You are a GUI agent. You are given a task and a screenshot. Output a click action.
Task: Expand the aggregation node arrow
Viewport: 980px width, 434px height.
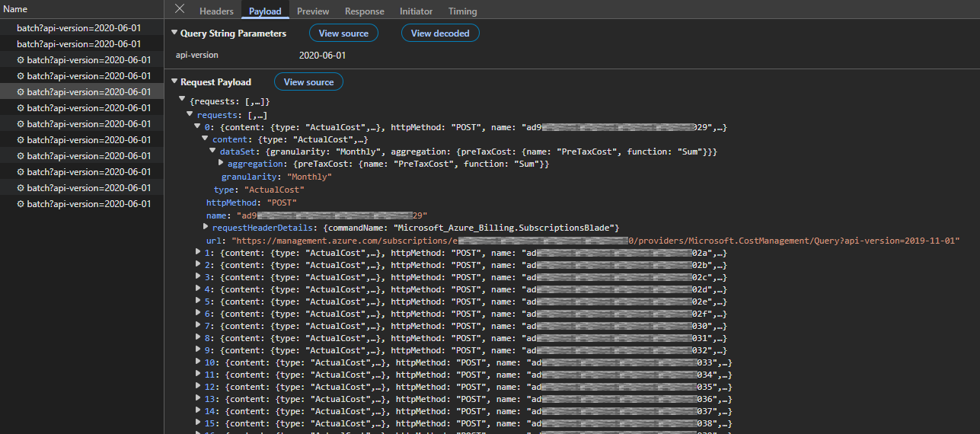coord(221,164)
